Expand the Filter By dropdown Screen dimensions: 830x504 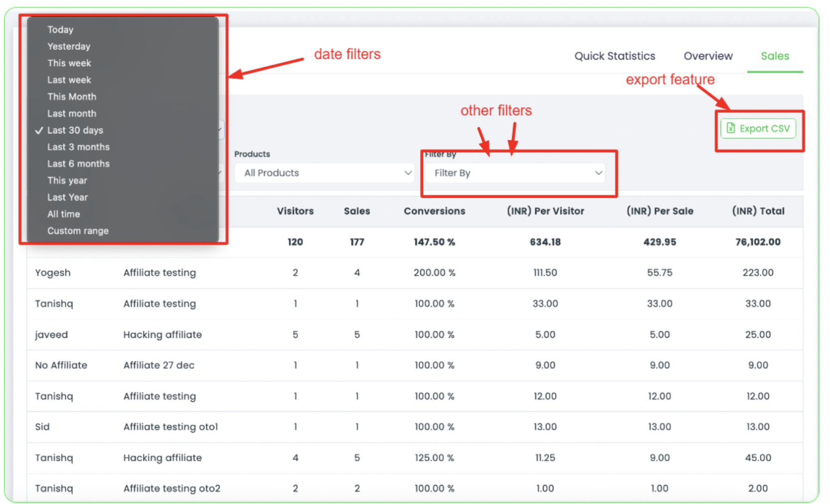point(514,173)
